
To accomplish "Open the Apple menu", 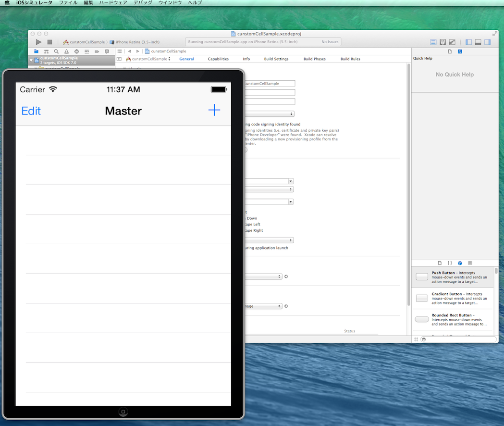I will pos(7,2).
